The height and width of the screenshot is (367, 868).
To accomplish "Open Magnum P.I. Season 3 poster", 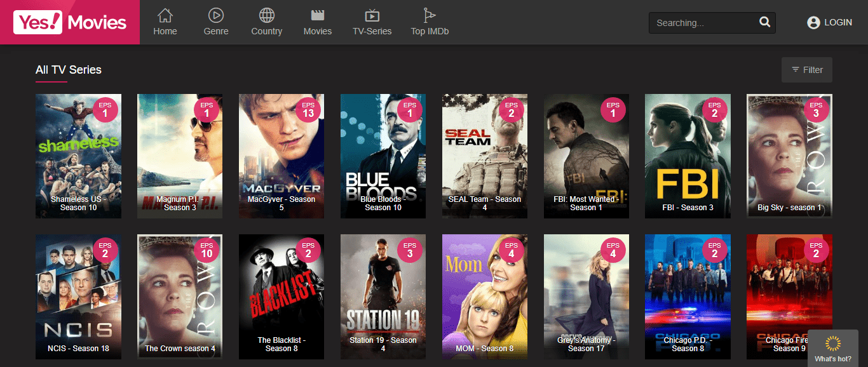I will point(180,156).
